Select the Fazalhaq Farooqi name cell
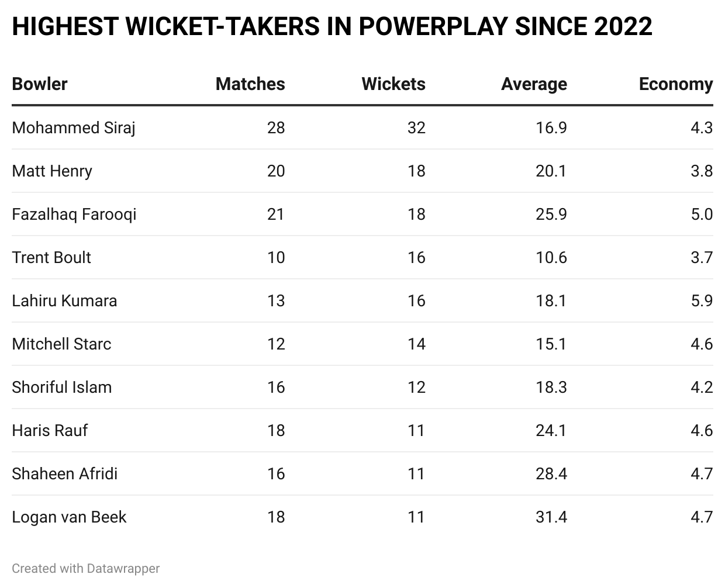Viewport: 725px width, 588px height. click(74, 214)
